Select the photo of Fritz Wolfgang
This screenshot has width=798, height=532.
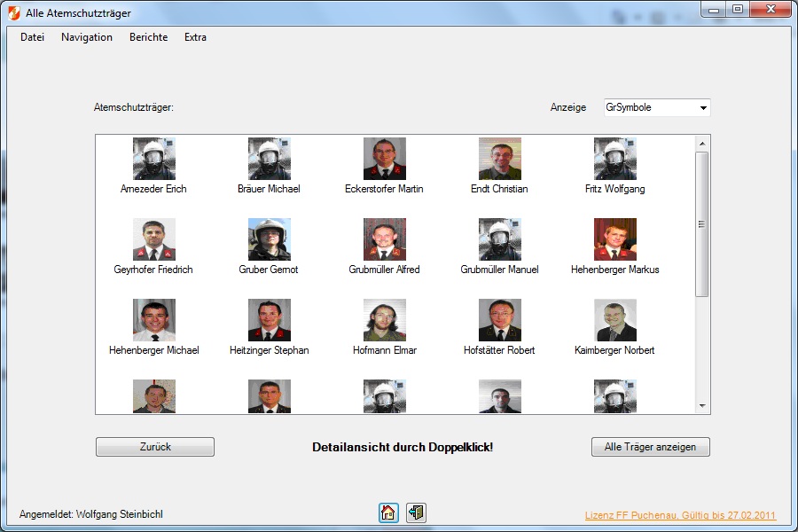point(615,159)
